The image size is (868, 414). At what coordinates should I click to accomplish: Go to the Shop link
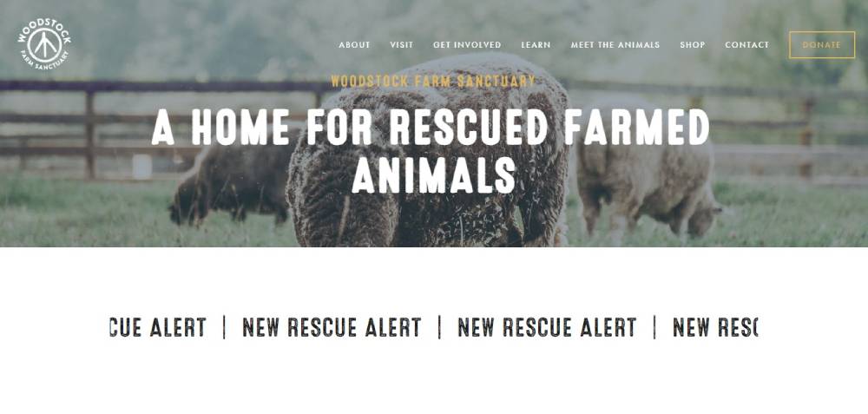pos(693,45)
